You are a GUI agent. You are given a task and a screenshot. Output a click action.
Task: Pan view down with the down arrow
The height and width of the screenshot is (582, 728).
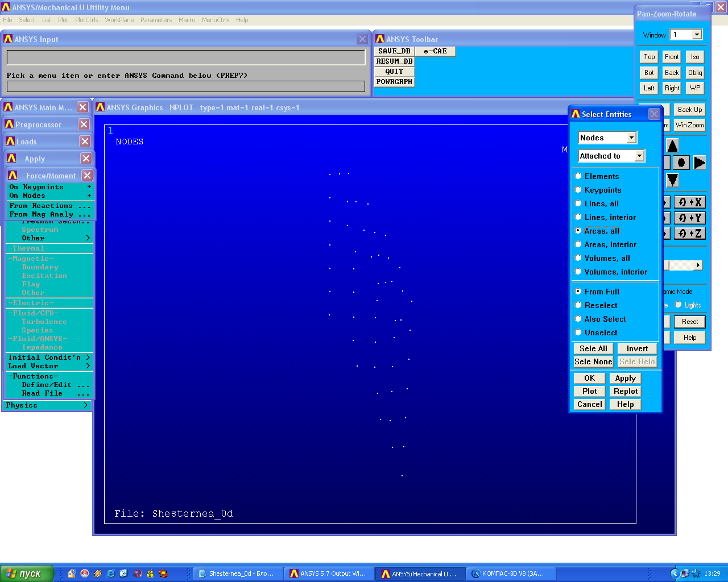tap(672, 180)
